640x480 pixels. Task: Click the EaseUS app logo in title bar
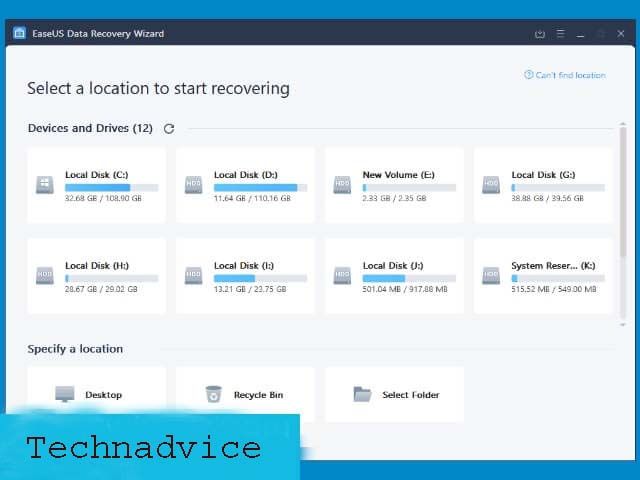click(x=19, y=33)
